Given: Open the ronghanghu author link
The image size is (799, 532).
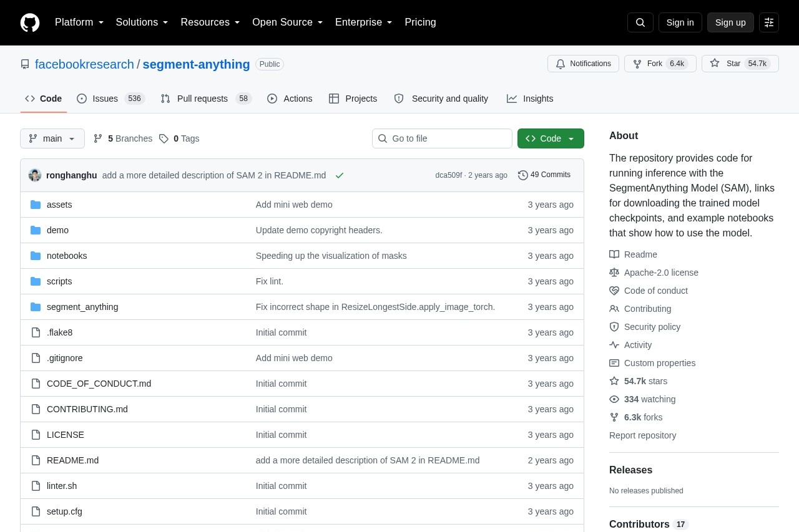Looking at the screenshot, I should pos(72,175).
